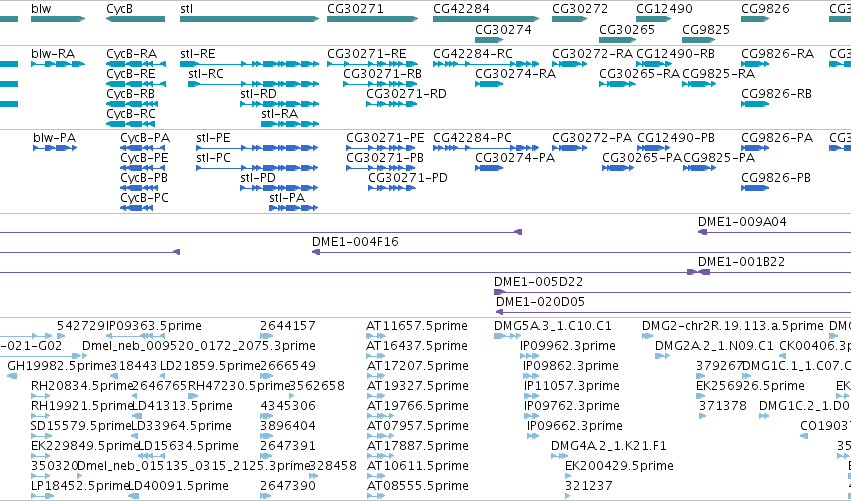
Task: Select the DMG5A.3_1.C10.C1 EST label
Action: 552,326
